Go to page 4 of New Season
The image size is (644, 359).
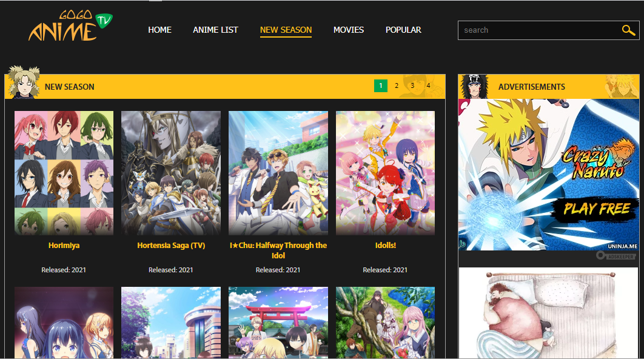(428, 86)
